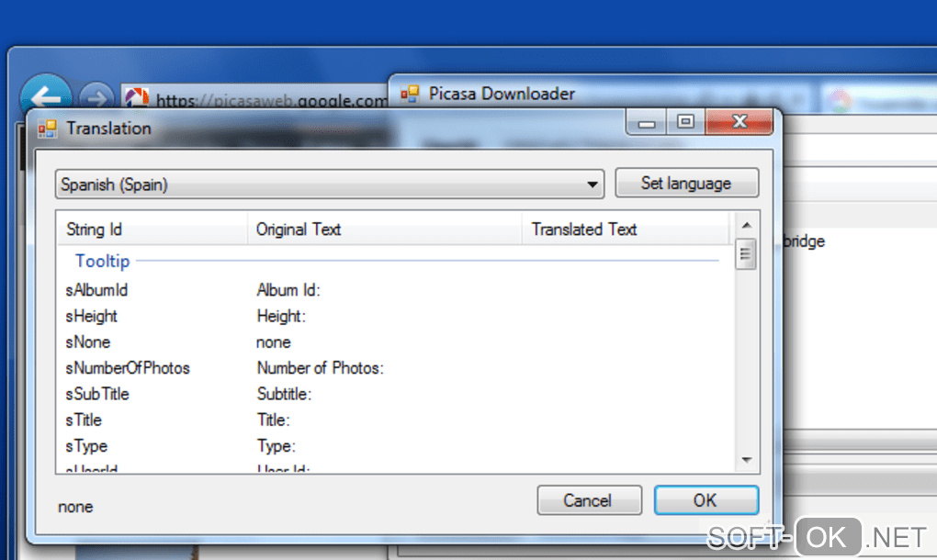Screen dimensions: 937x560
Task: Click the list scrollbar down arrow
Action: point(746,460)
